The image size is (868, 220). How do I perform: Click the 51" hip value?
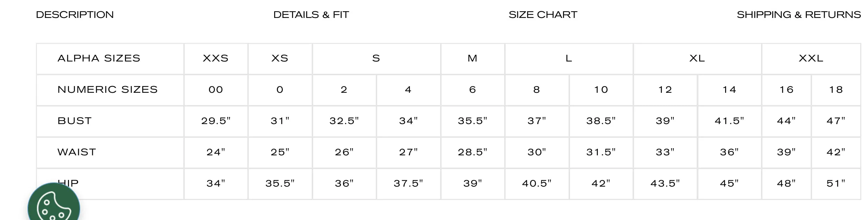836,184
